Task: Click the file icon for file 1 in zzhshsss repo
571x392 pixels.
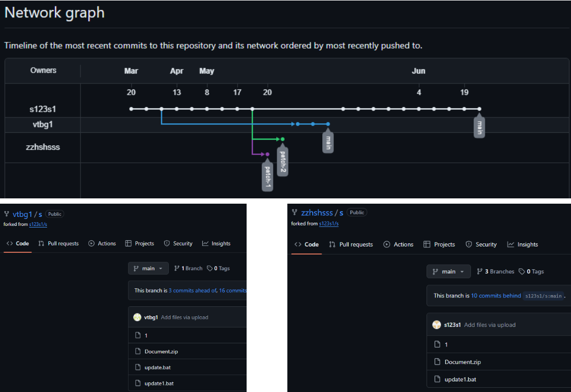Action: point(437,344)
